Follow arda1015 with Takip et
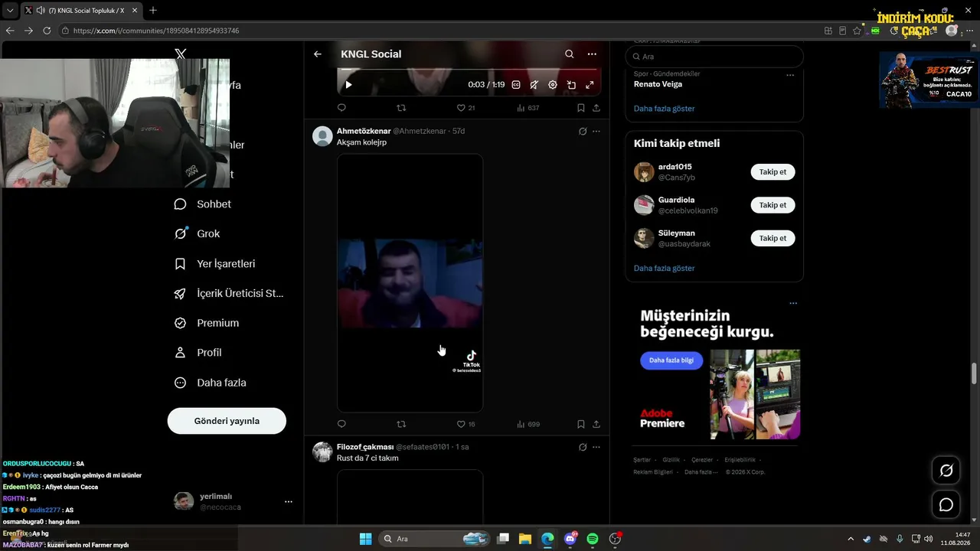 click(x=773, y=172)
